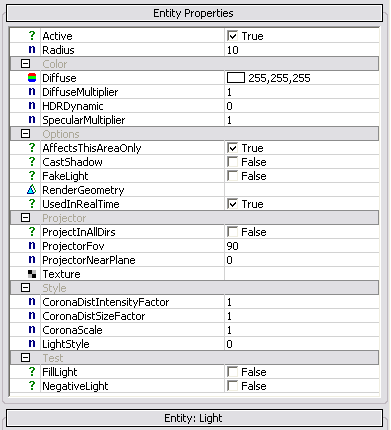
Task: Click the number icon beside CoronaDistIntensityFactor
Action: pos(32,302)
